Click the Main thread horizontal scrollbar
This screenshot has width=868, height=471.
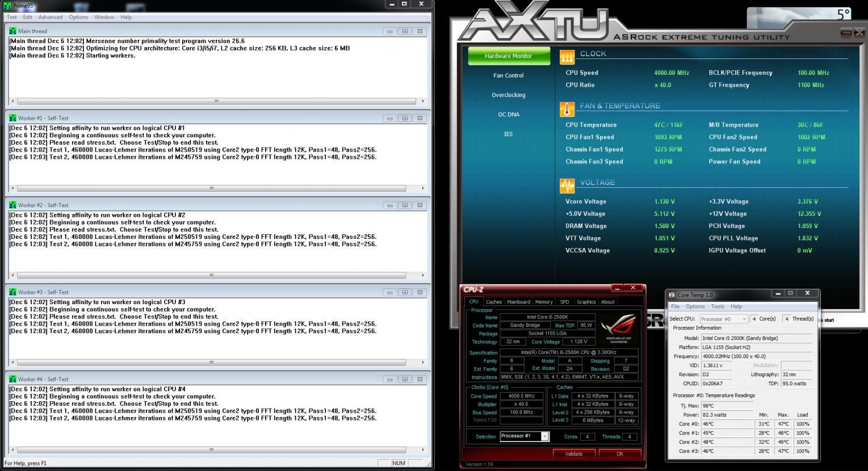(216, 102)
